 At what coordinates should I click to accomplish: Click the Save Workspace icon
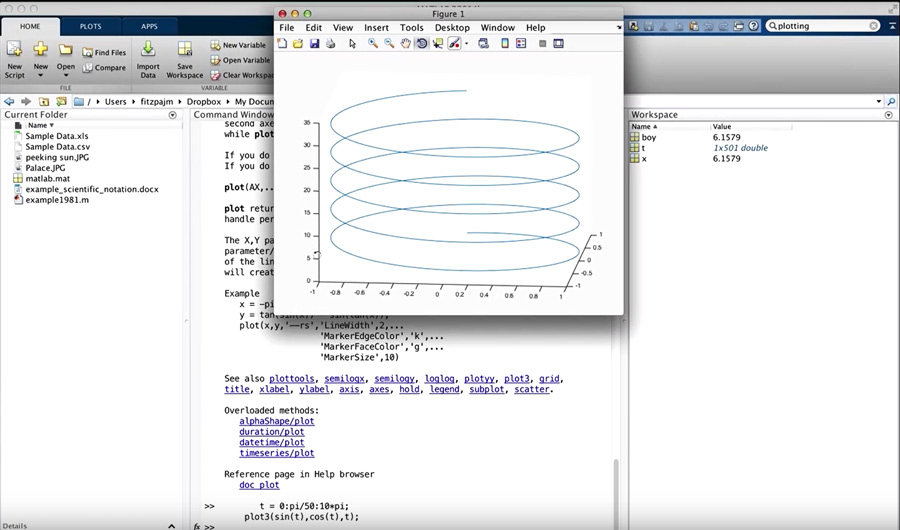(x=184, y=51)
